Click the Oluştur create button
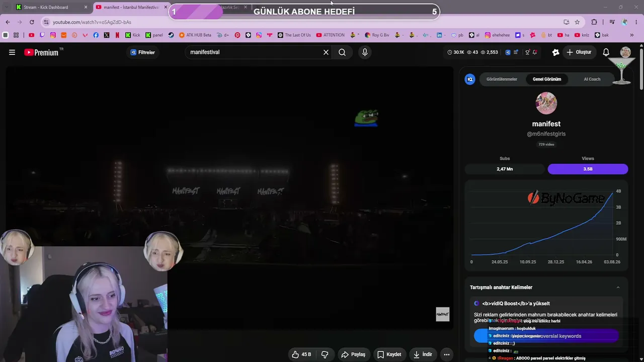Screen dimensions: 644x362 click(x=579, y=52)
